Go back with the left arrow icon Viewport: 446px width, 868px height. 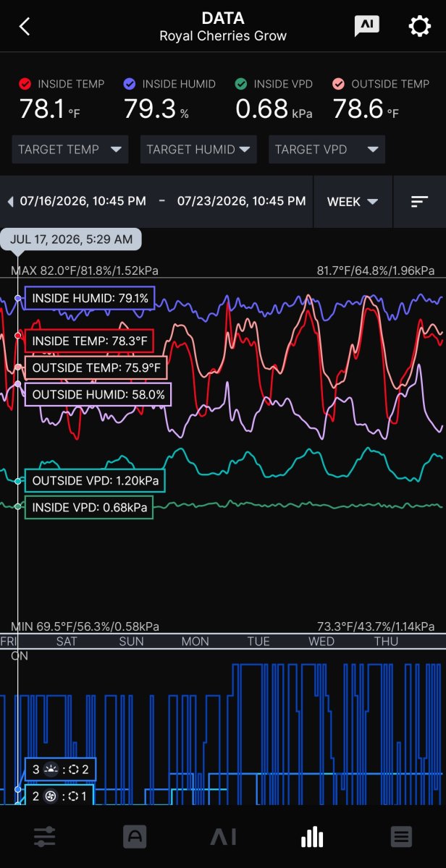click(25, 27)
